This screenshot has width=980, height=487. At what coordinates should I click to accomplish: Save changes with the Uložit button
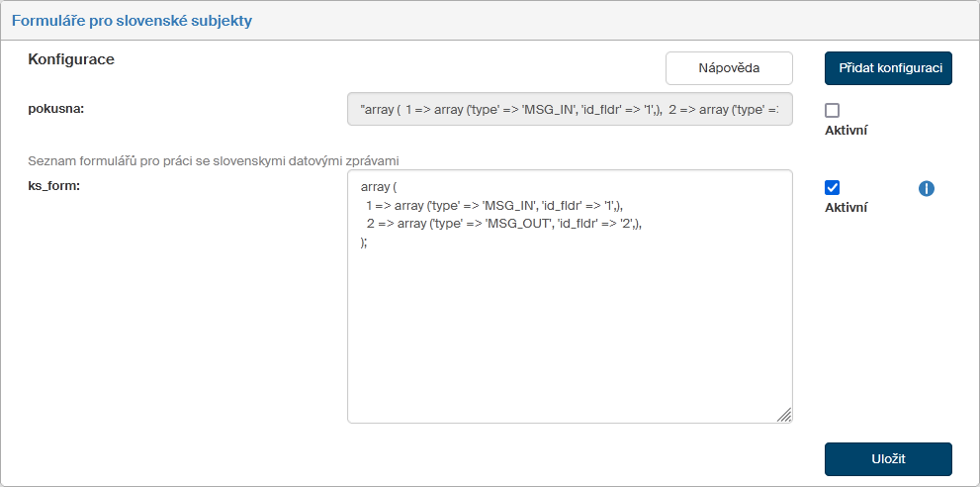pyautogui.click(x=888, y=459)
